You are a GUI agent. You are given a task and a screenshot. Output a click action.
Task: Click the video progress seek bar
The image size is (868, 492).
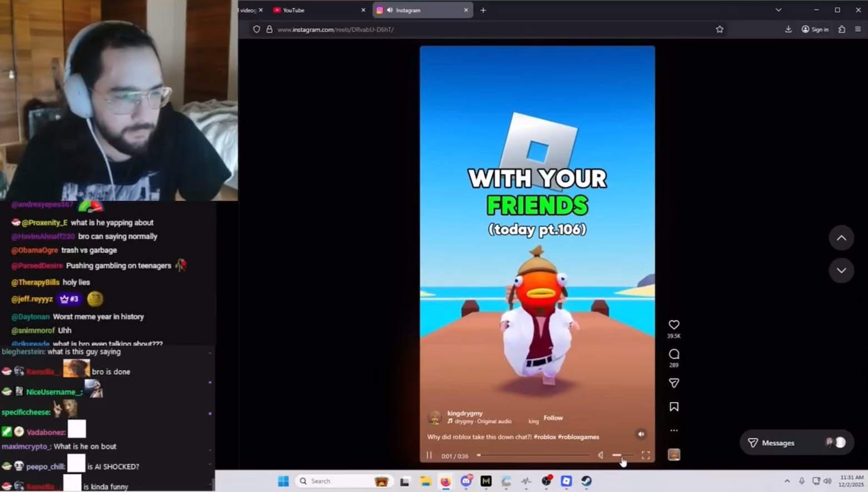(533, 455)
